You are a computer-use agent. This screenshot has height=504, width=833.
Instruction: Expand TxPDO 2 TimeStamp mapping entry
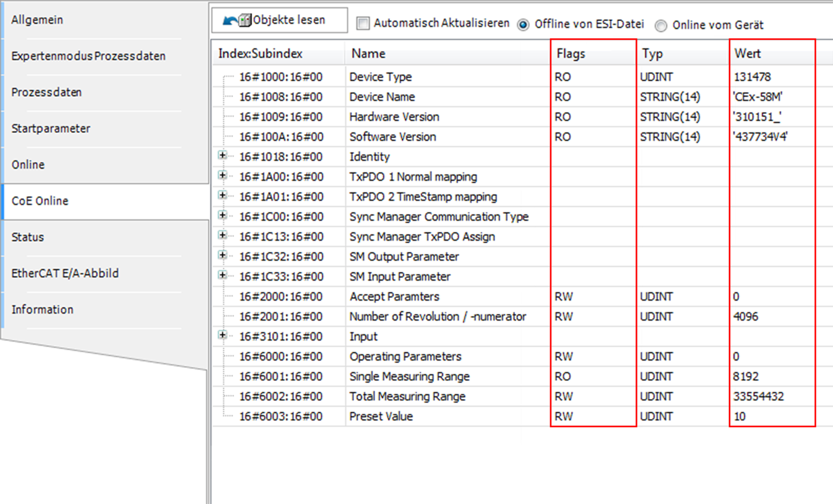[x=223, y=196]
